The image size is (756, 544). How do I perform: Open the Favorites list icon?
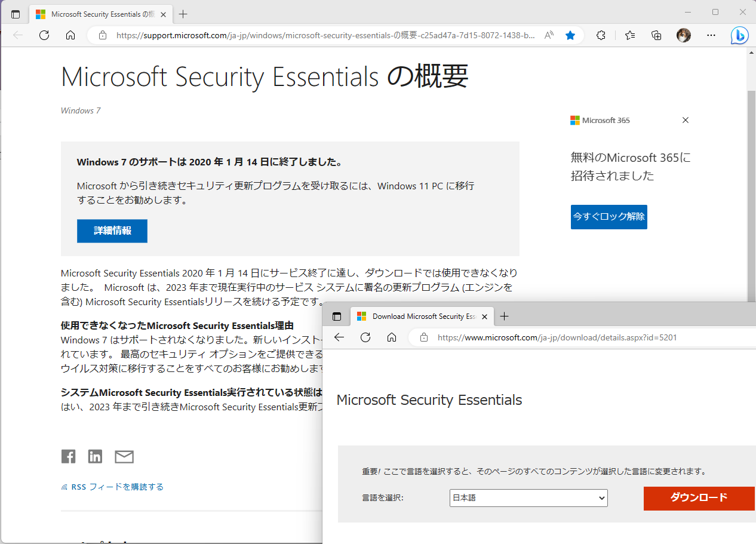[629, 35]
